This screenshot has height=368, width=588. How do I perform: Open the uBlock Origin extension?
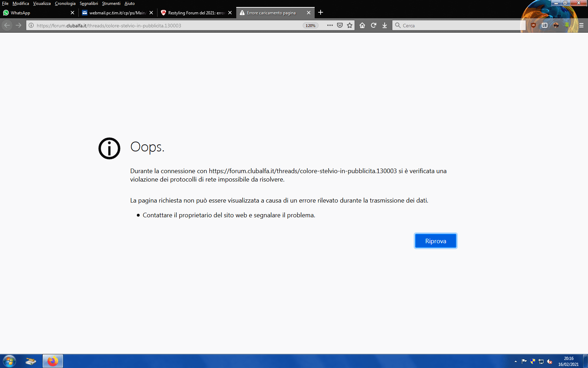tap(533, 25)
